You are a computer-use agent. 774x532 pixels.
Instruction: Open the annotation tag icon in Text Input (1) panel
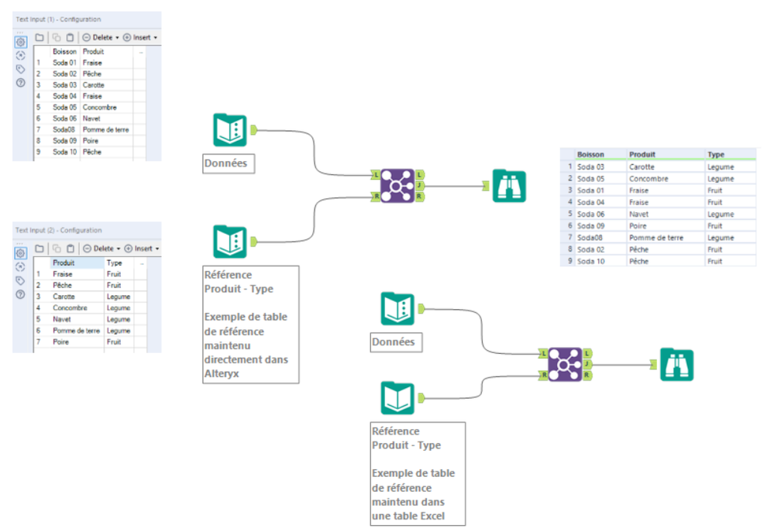pos(20,69)
